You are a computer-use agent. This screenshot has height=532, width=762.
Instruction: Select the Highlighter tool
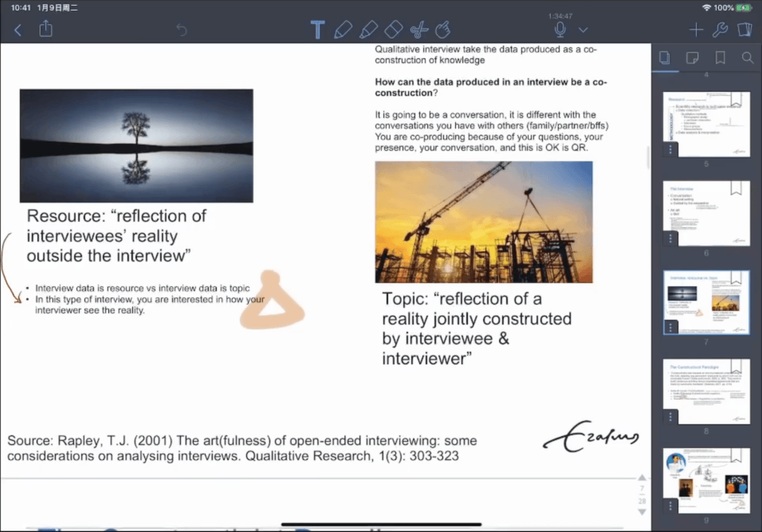click(x=368, y=30)
